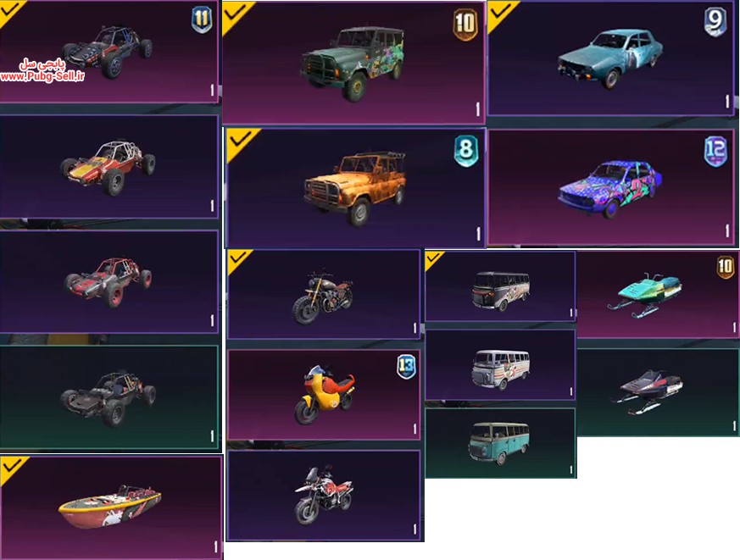Select the dark buggy in green-bordered card
The image size is (740, 560).
coord(108,397)
